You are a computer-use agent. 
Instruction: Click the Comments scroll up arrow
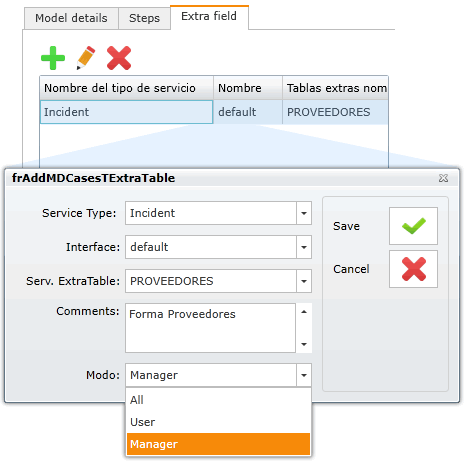[304, 312]
